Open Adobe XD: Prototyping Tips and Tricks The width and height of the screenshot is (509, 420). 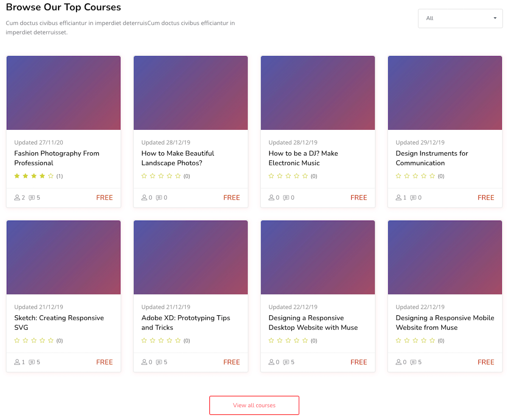coord(185,322)
